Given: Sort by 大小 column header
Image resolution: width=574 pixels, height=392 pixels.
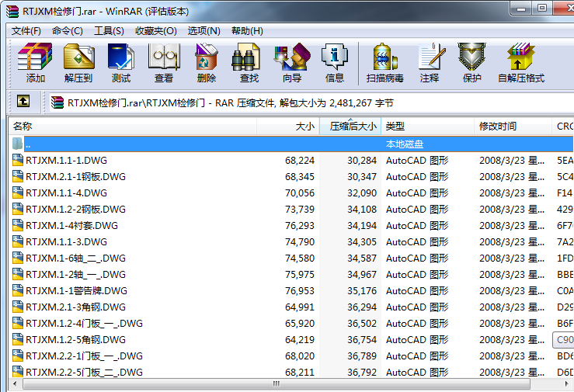Looking at the screenshot, I should coord(288,127).
